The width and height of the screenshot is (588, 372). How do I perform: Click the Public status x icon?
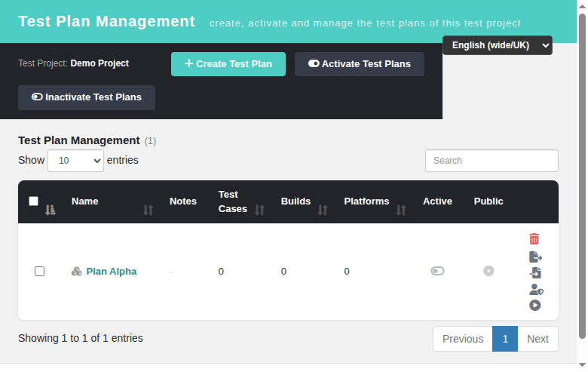[488, 271]
